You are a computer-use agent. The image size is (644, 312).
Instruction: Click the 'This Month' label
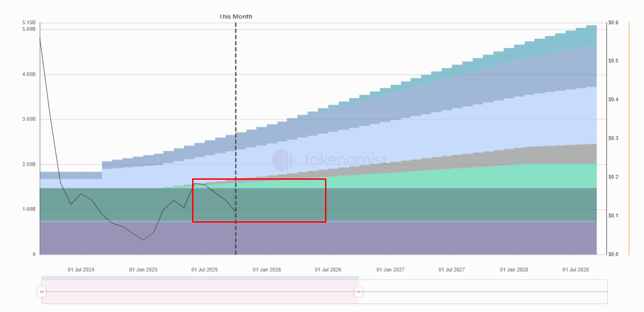tap(236, 17)
